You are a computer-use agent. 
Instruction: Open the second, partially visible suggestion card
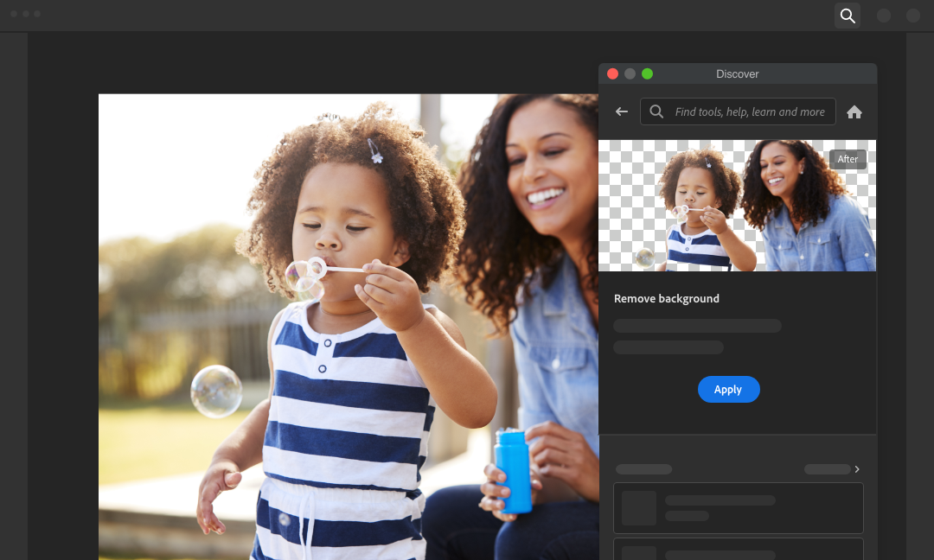(738, 550)
